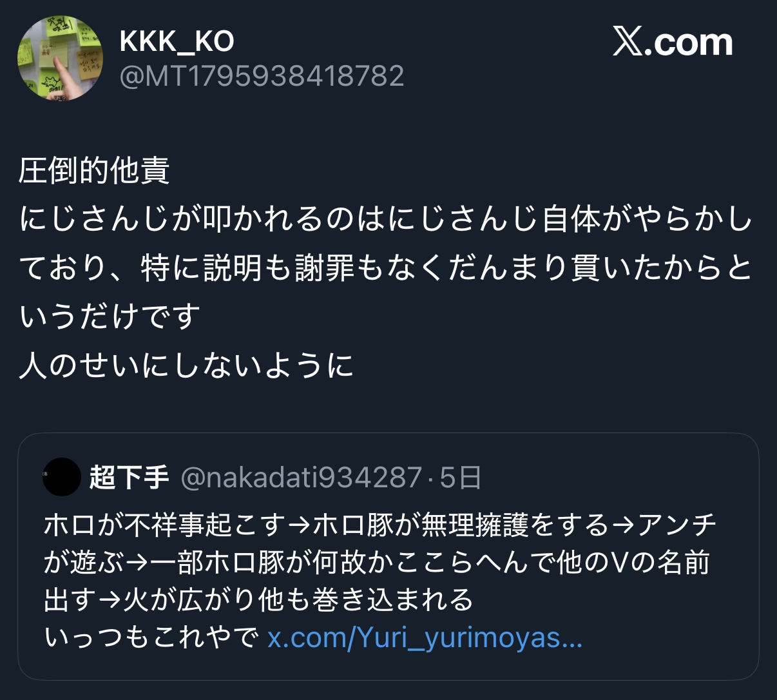Click the line 人のせいにしないように
The width and height of the screenshot is (777, 700).
click(186, 365)
